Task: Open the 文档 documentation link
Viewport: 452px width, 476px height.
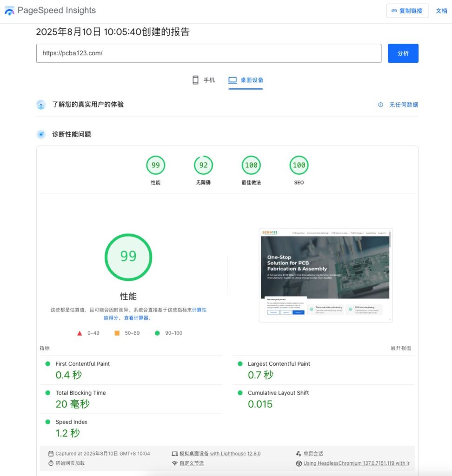Action: [441, 11]
